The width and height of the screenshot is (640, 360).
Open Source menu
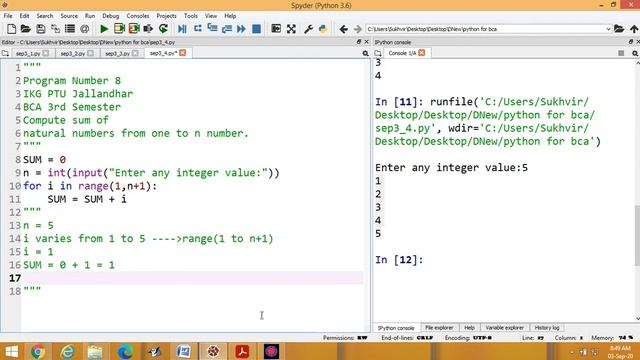pyautogui.click(x=69, y=16)
